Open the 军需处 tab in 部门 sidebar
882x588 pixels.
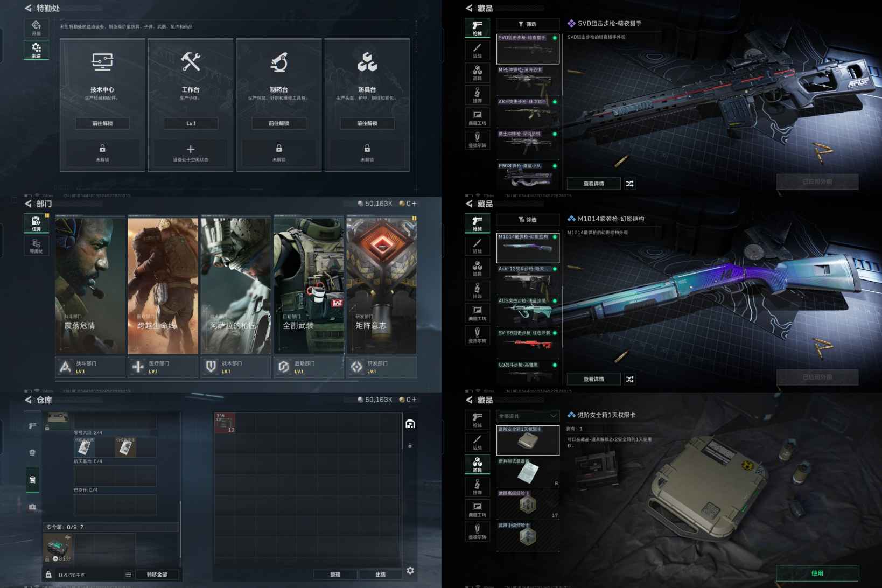point(36,246)
